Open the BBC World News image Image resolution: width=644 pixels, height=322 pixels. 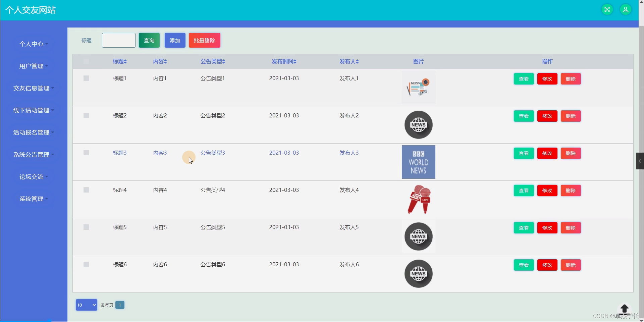419,162
